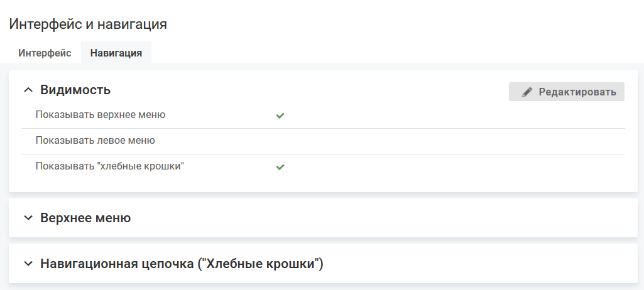This screenshot has height=290, width=644.
Task: Click blank area right of Верхнее меню heading
Action: (x=377, y=218)
